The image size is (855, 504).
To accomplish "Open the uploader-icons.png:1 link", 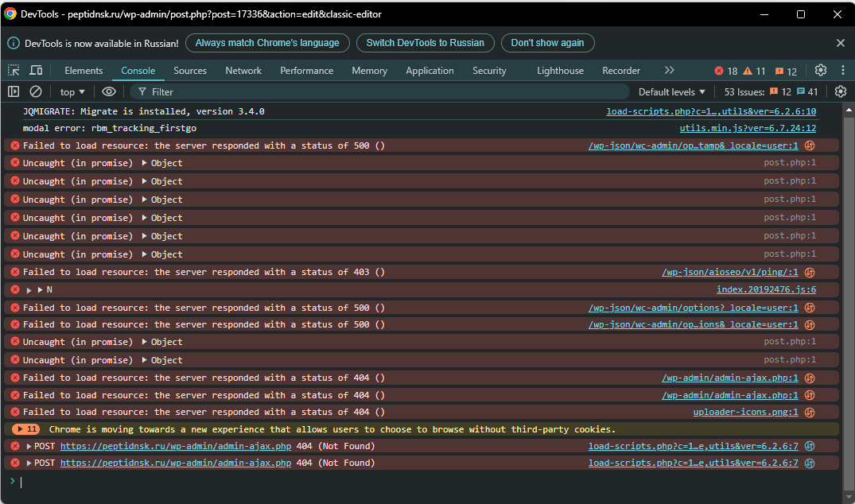I will click(745, 413).
